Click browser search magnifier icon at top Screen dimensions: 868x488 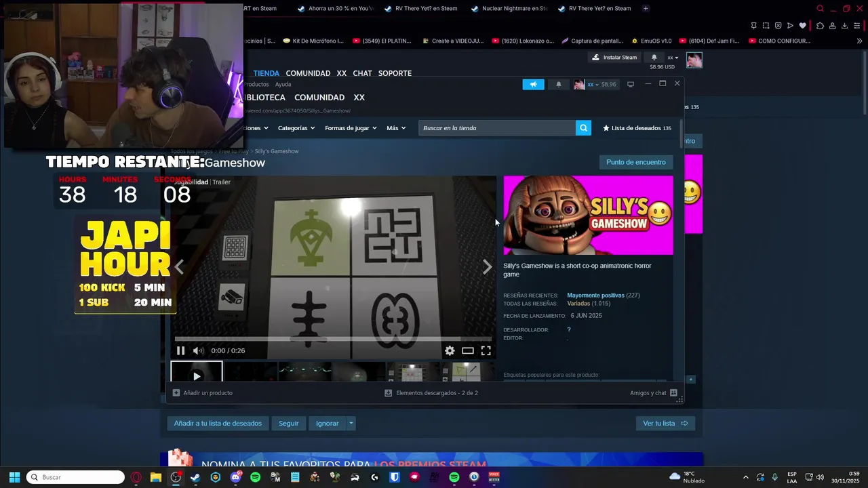click(820, 9)
